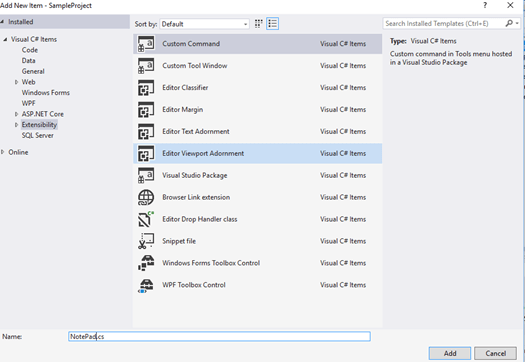Select the Extensibility category label
Image resolution: width=525 pixels, height=362 pixels.
tap(39, 125)
